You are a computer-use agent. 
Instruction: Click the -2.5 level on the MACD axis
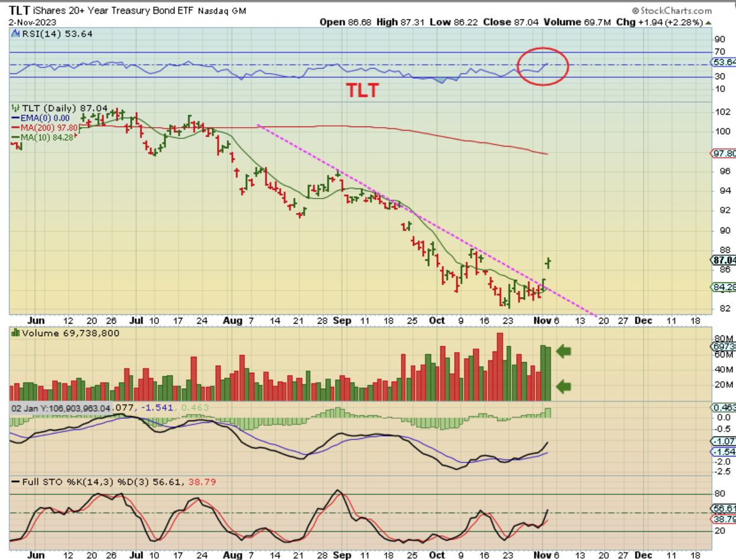(721, 471)
